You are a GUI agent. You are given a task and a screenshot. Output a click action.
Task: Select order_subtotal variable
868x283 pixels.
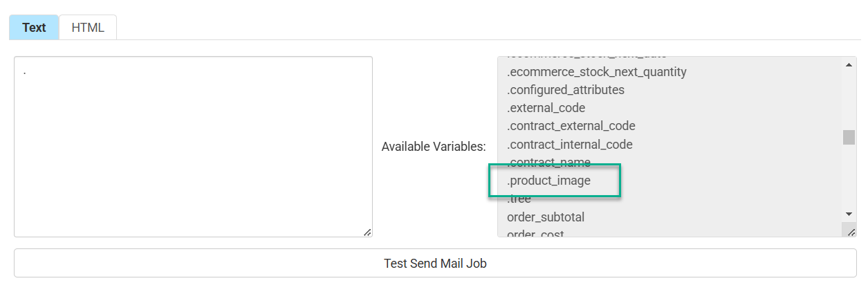click(546, 217)
